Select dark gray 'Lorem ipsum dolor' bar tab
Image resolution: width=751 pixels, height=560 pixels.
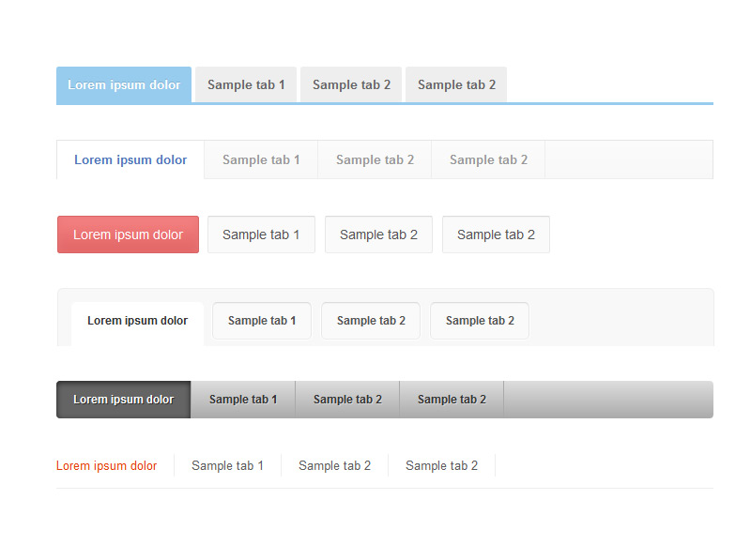click(x=124, y=400)
